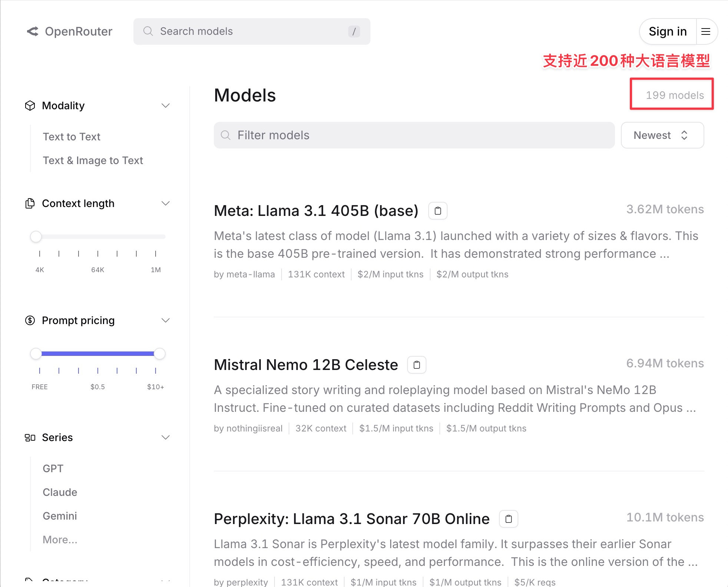728x587 pixels.
Task: Click the Search models magnifier icon
Action: 148,31
